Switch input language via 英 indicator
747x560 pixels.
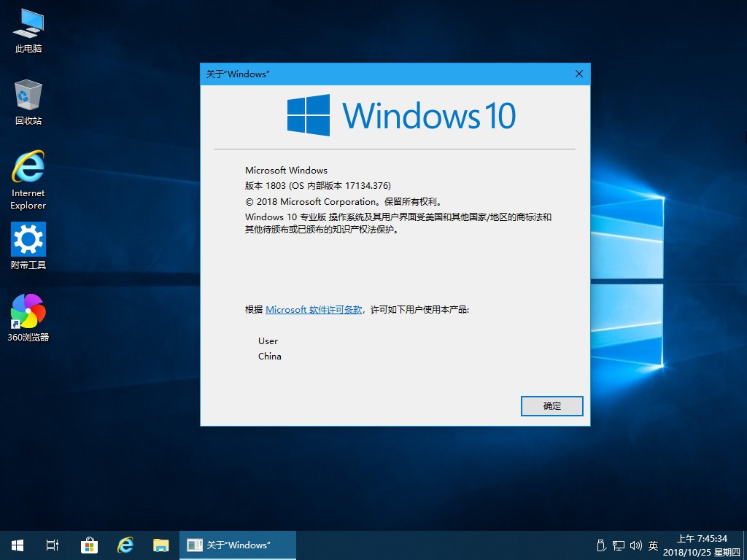653,545
